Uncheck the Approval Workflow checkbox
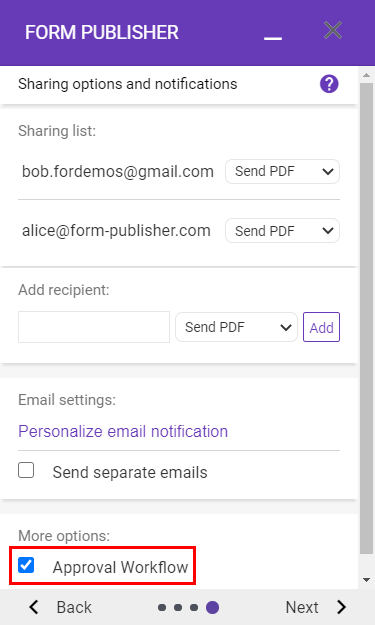375x625 pixels. (x=26, y=565)
